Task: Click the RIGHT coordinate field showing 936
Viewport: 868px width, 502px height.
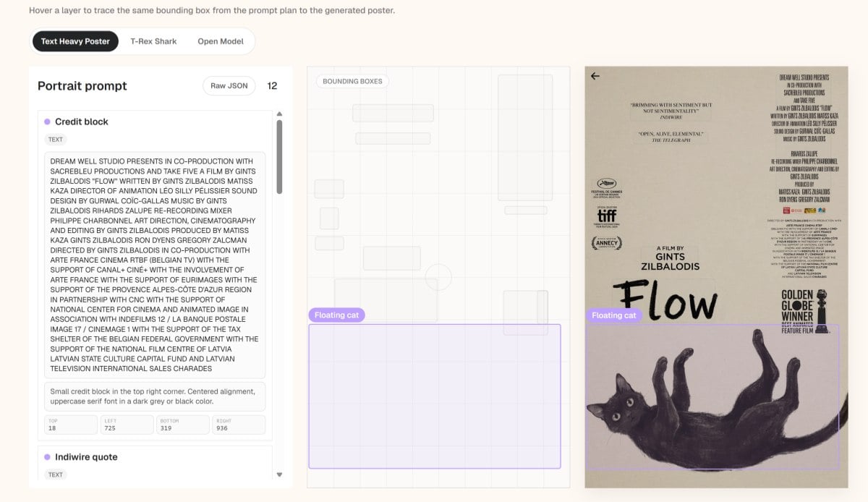Action: click(239, 425)
